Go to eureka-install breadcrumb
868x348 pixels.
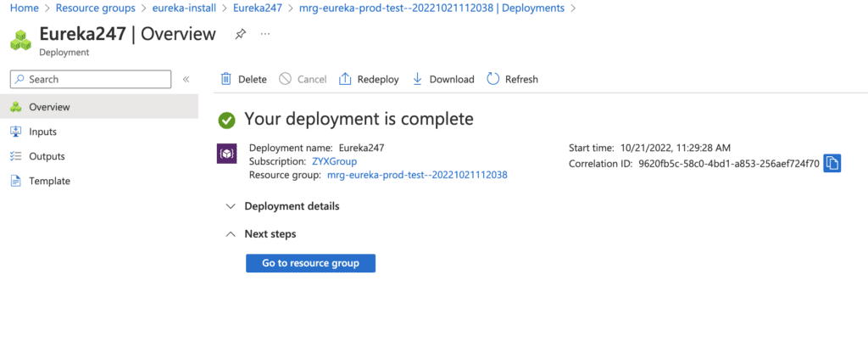pos(184,8)
